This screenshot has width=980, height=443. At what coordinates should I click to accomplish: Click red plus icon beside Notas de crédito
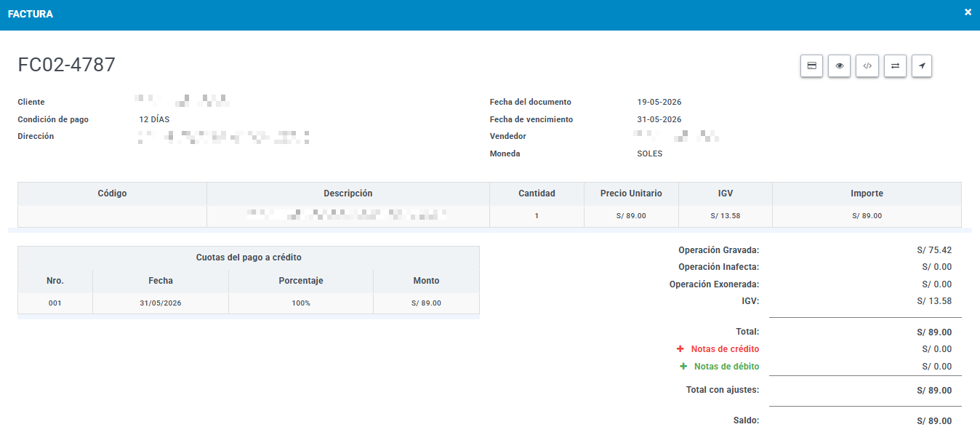click(x=680, y=349)
